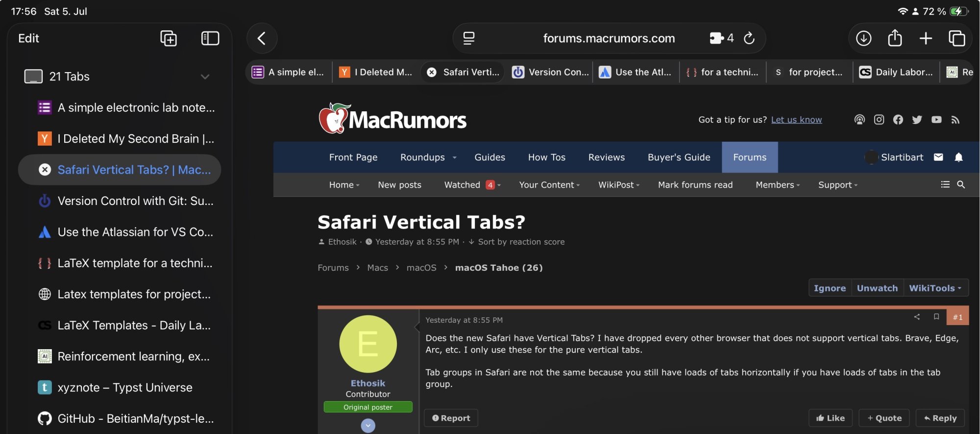
Task: Open the downloads icon
Action: [x=863, y=38]
